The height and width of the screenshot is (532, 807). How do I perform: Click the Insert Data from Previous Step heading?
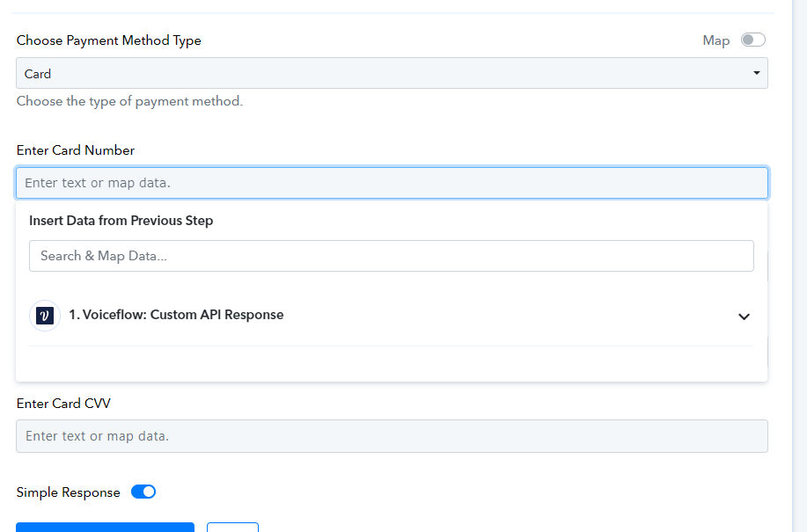point(121,221)
